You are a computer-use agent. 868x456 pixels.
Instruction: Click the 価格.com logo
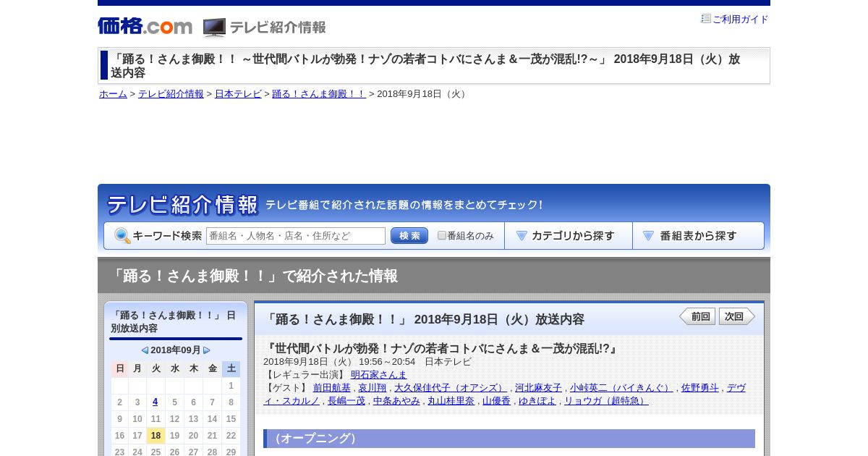[x=145, y=26]
